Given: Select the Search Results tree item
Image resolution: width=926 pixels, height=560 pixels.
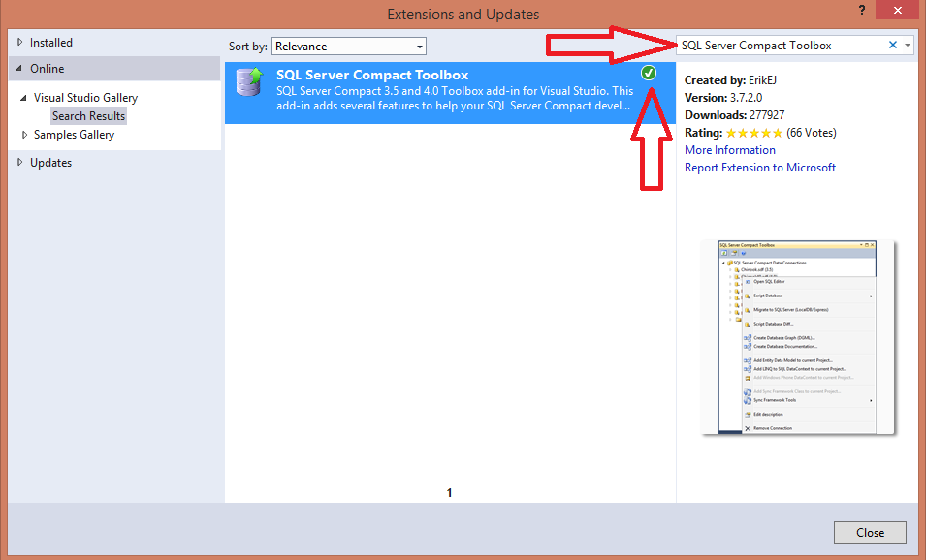Looking at the screenshot, I should (x=88, y=115).
